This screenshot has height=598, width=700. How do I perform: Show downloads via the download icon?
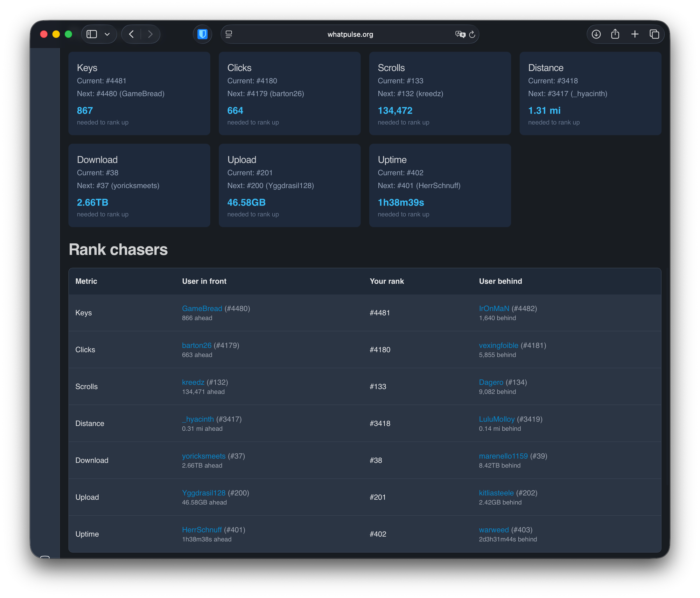(x=596, y=34)
